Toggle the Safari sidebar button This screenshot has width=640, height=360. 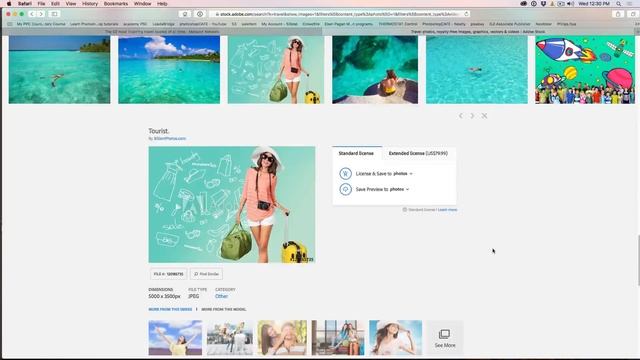54,14
